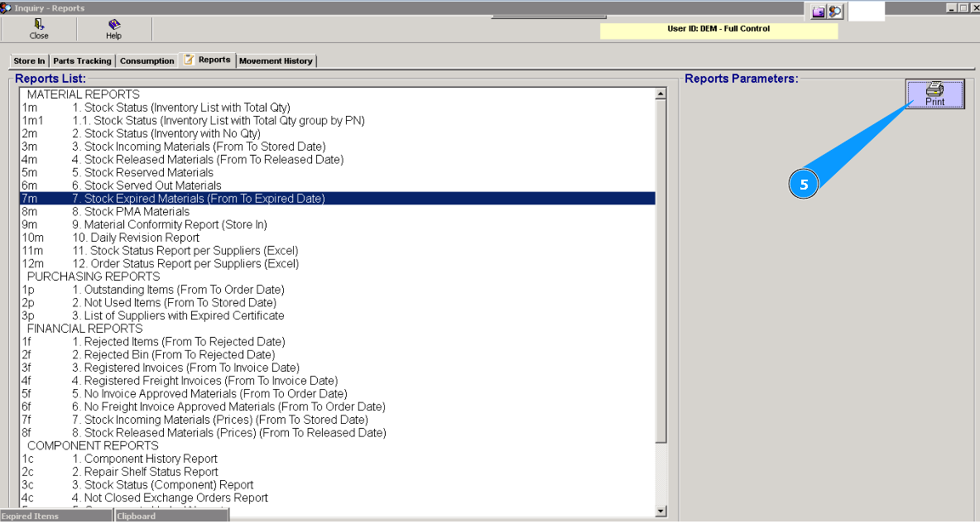Screen dimensions: 980x524
Task: Select Not Closed Exchange Orders Report
Action: 338,498
